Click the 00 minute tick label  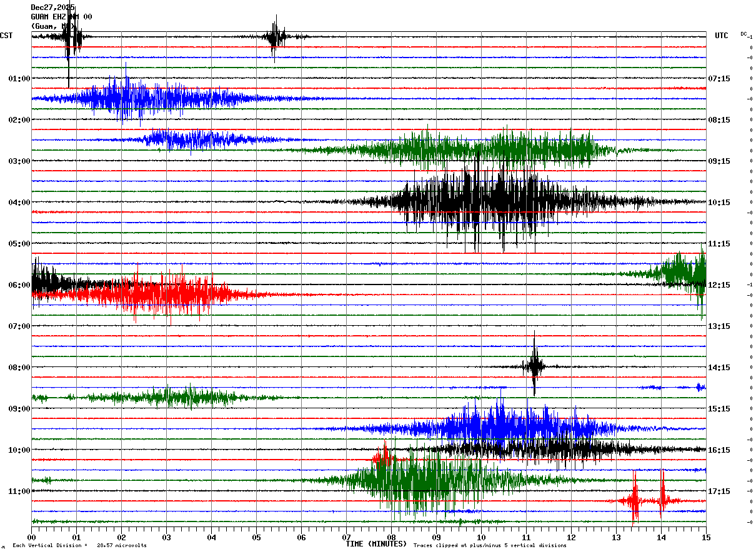coord(31,537)
